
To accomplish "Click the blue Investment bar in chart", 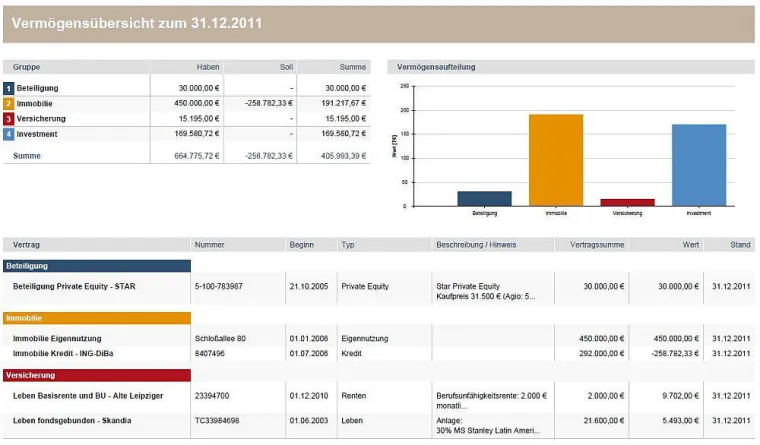I will 698,165.
